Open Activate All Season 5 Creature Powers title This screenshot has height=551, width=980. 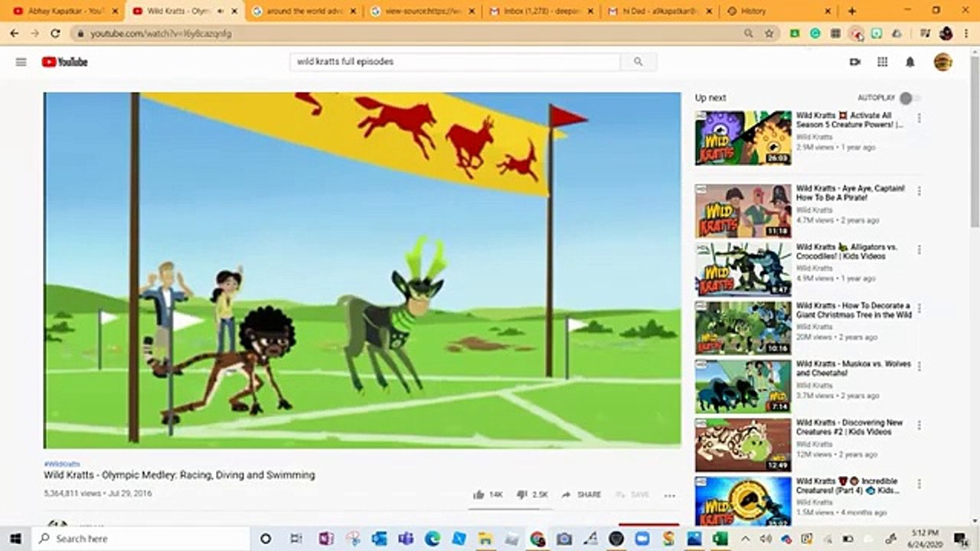(849, 120)
